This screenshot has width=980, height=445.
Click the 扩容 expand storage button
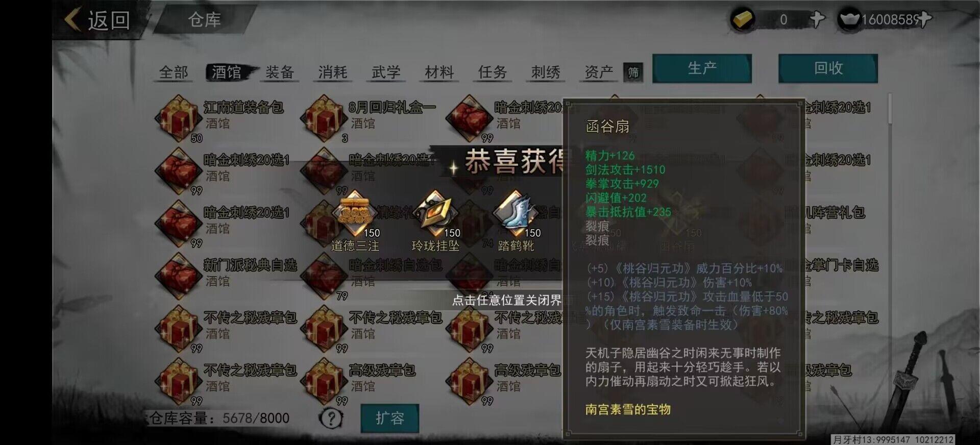click(x=390, y=418)
